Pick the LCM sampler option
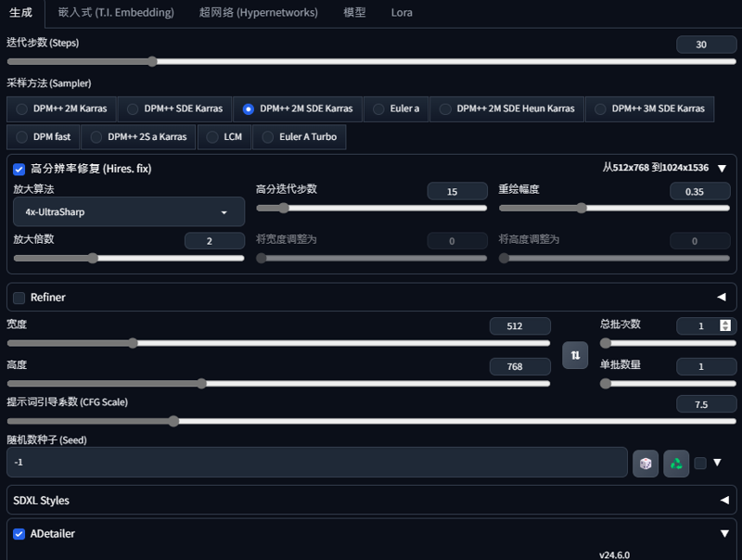 pyautogui.click(x=224, y=137)
